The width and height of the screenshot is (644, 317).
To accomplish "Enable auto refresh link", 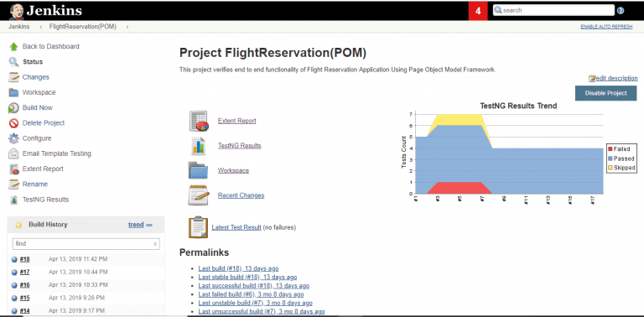I will 605,27.
